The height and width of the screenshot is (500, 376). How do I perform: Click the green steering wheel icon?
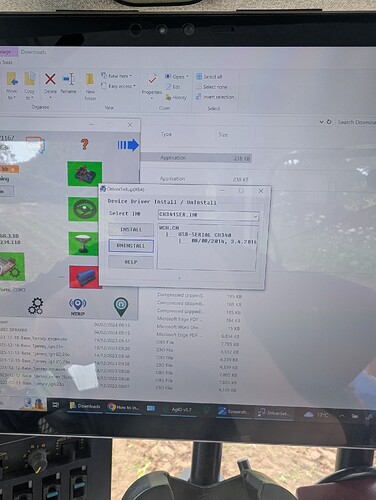pos(85,209)
